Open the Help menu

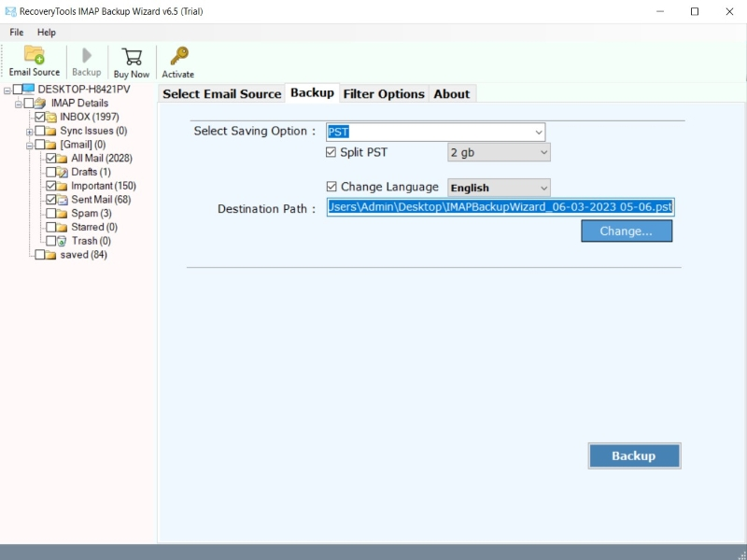pos(46,33)
